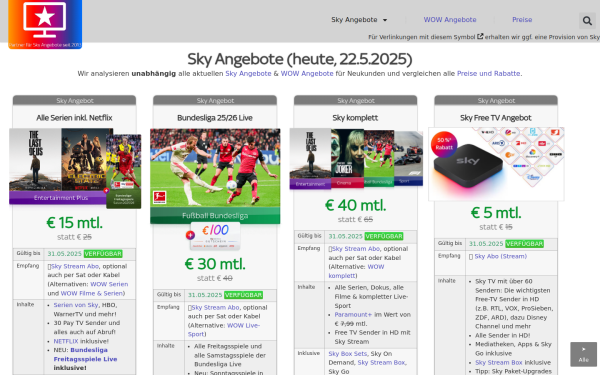Screen dimensions: 600x375
Task: Follow the WOW Angebote link in subtitle
Action: 307,73
